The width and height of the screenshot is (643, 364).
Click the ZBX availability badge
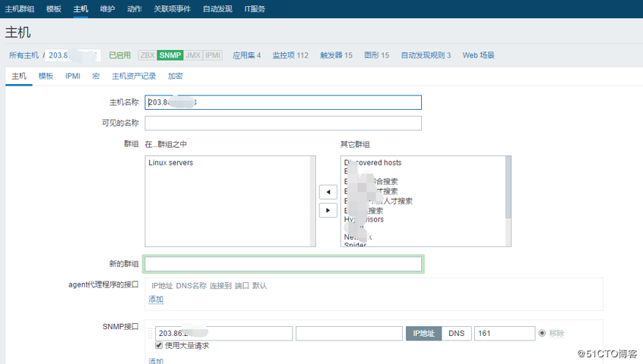147,55
